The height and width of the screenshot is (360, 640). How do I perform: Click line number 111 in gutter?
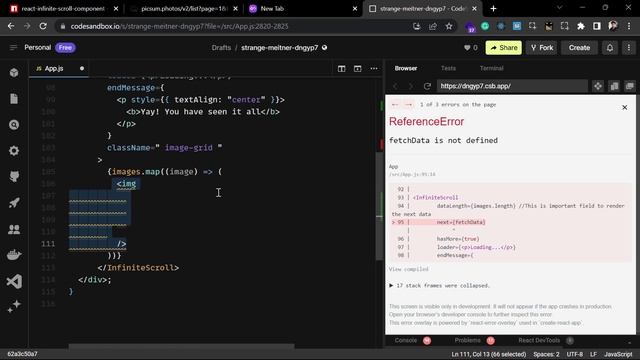click(x=48, y=244)
